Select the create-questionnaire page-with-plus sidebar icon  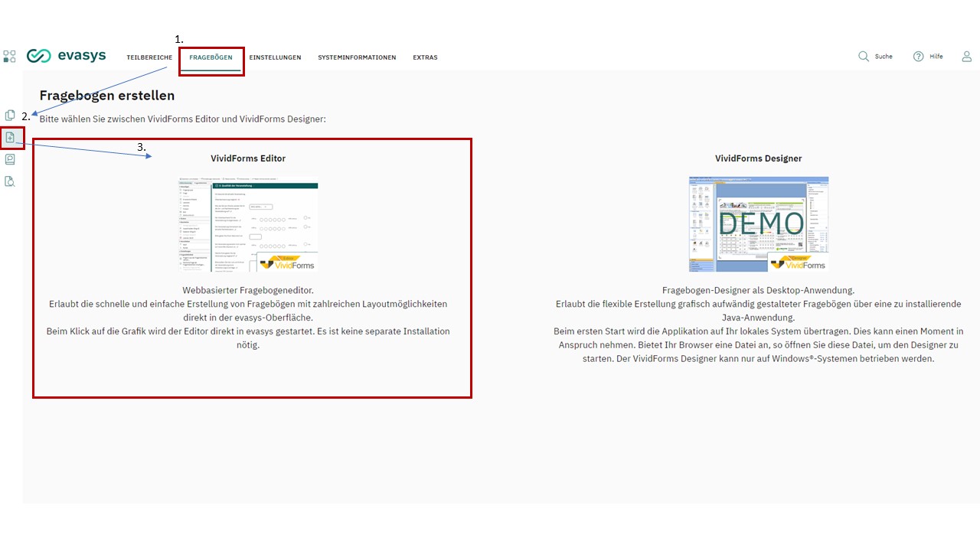click(10, 137)
